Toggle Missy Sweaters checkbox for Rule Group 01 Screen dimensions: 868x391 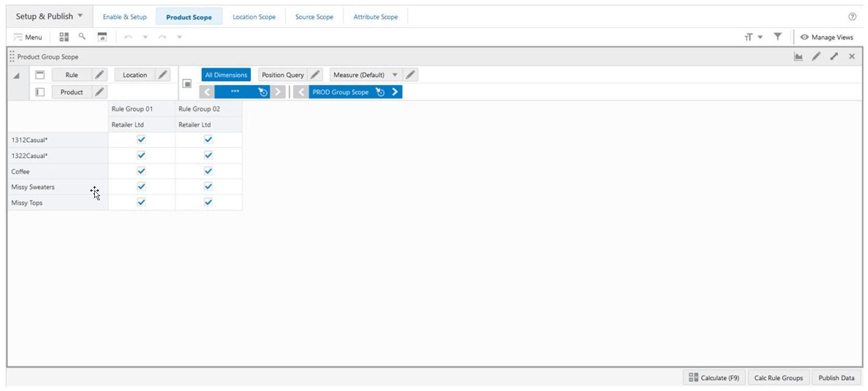tap(141, 187)
